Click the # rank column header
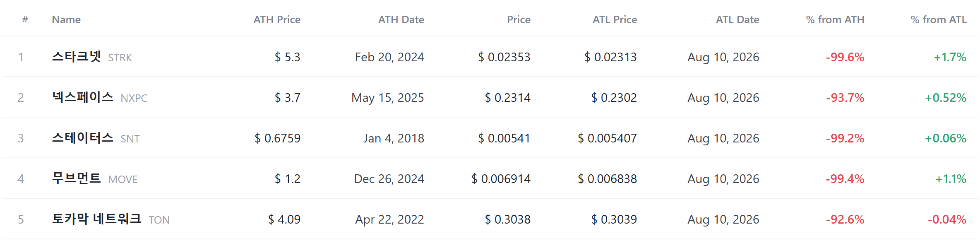Viewport: 980px width, 241px height. 25,19
